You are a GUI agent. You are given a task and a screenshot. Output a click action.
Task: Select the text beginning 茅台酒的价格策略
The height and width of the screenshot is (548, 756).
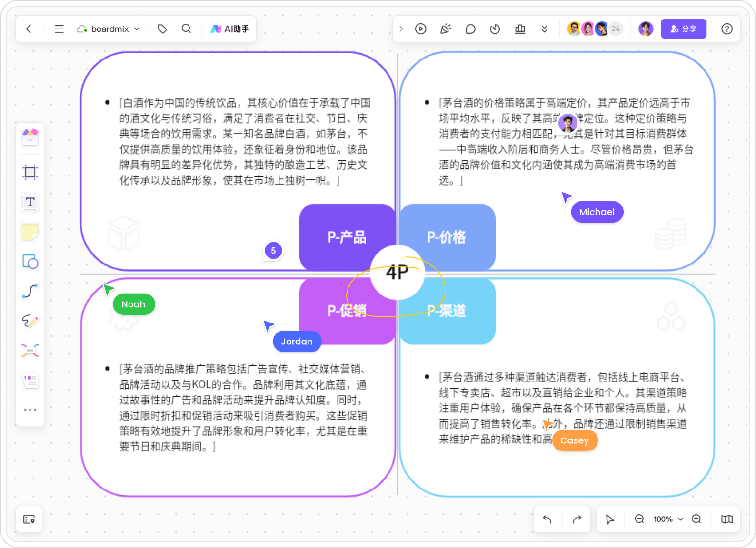coord(565,142)
